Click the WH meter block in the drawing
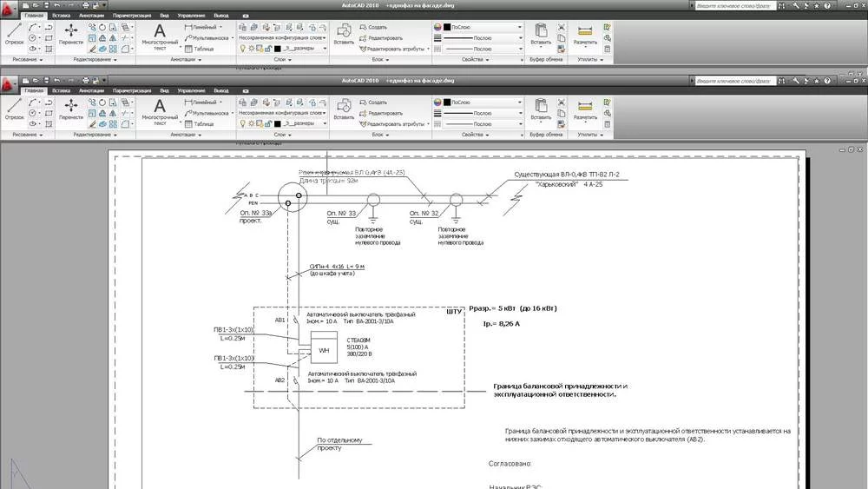Viewport: 868px width, 489px height. [324, 347]
